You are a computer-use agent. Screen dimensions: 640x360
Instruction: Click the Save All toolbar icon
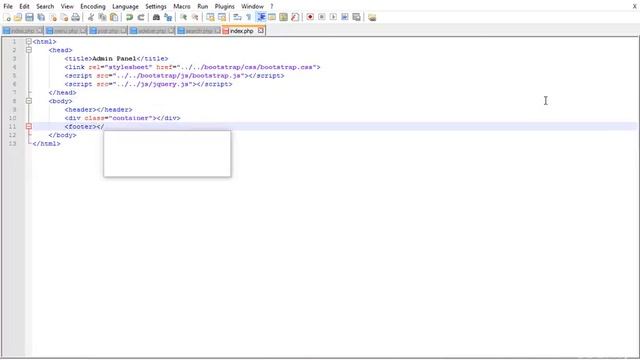click(41, 17)
